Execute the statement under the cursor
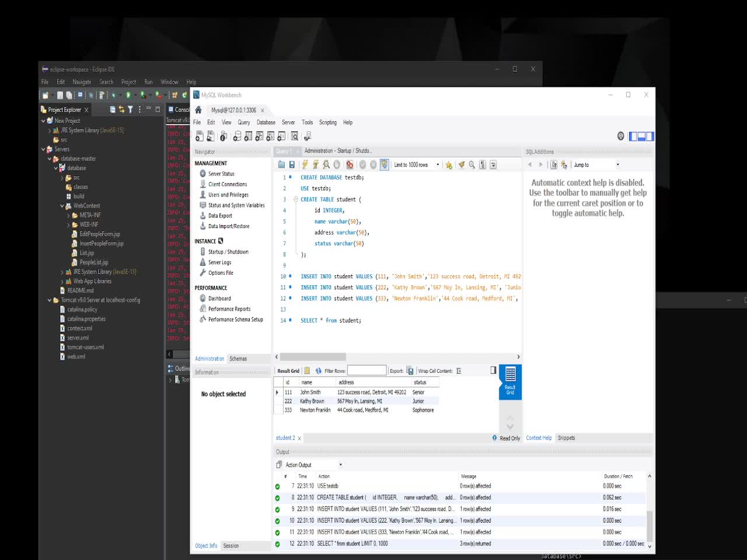747x560 pixels. (x=316, y=165)
